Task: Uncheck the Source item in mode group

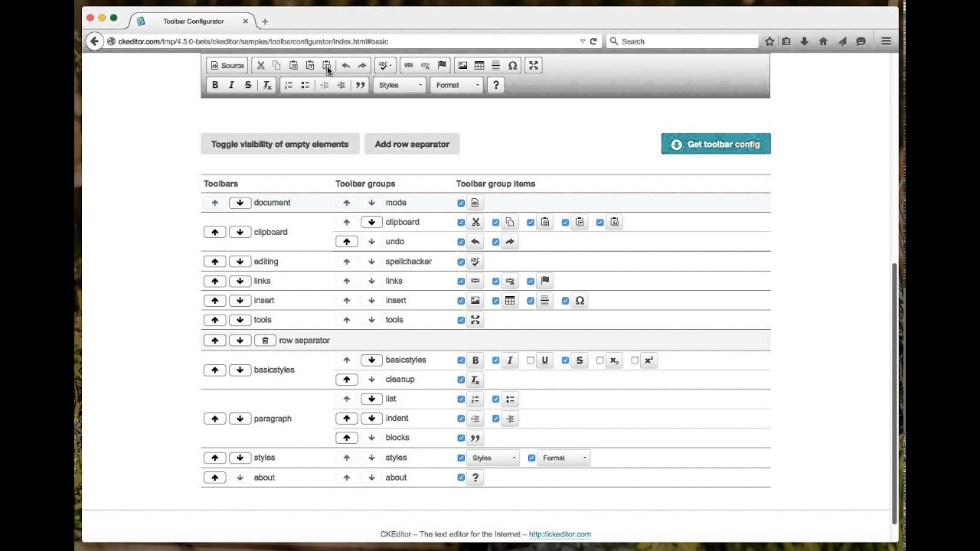Action: 461,203
